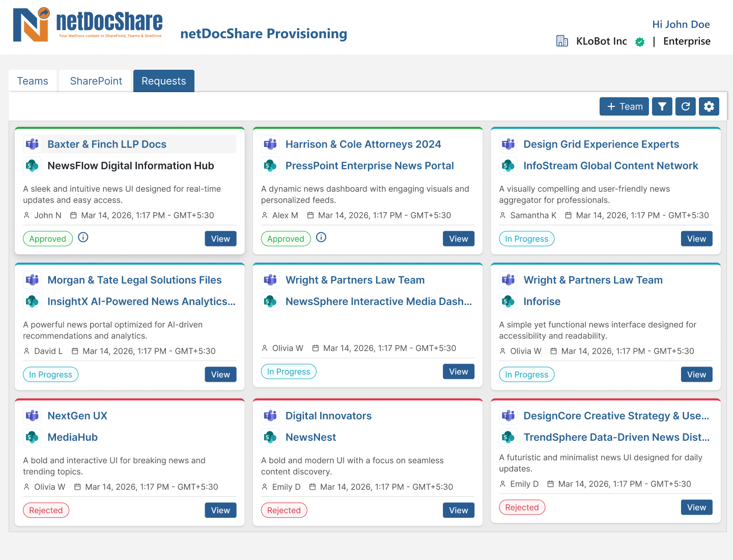Viewport: 733px width, 560px height.
Task: Click the company building icon near KLoBot Inc
Action: [x=562, y=41]
